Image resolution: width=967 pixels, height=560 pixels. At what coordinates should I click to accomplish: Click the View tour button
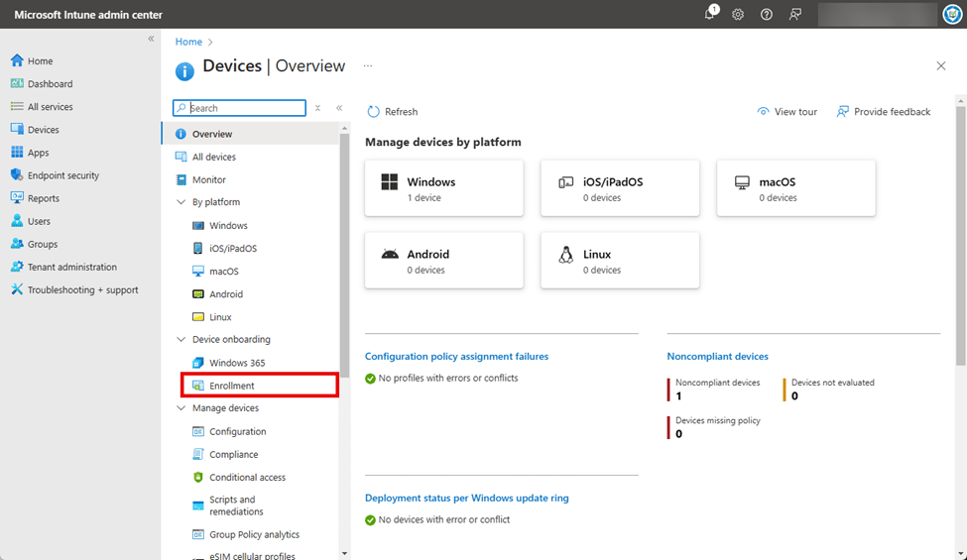[x=786, y=112]
